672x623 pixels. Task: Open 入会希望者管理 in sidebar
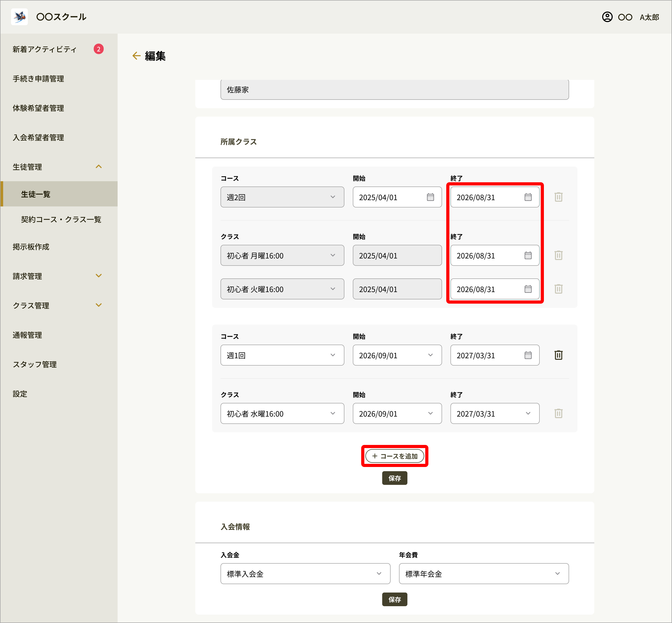tap(38, 137)
